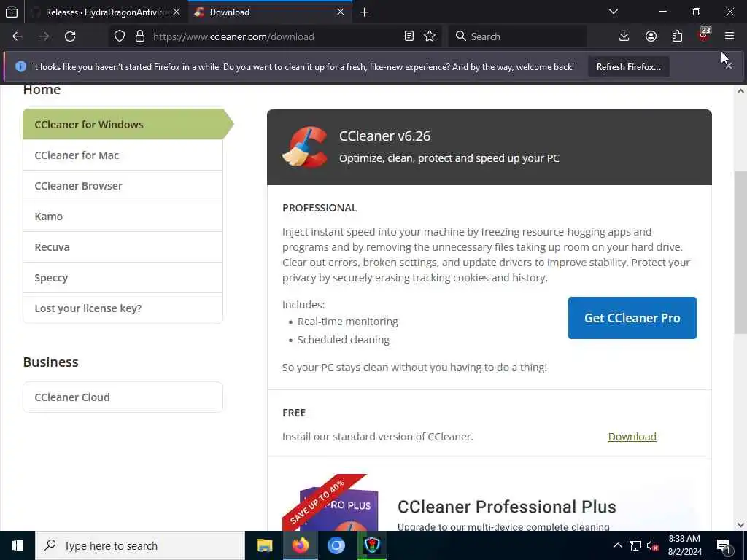The width and height of the screenshot is (747, 560).
Task: Open CCleaner for Mac sidebar item
Action: (x=123, y=155)
